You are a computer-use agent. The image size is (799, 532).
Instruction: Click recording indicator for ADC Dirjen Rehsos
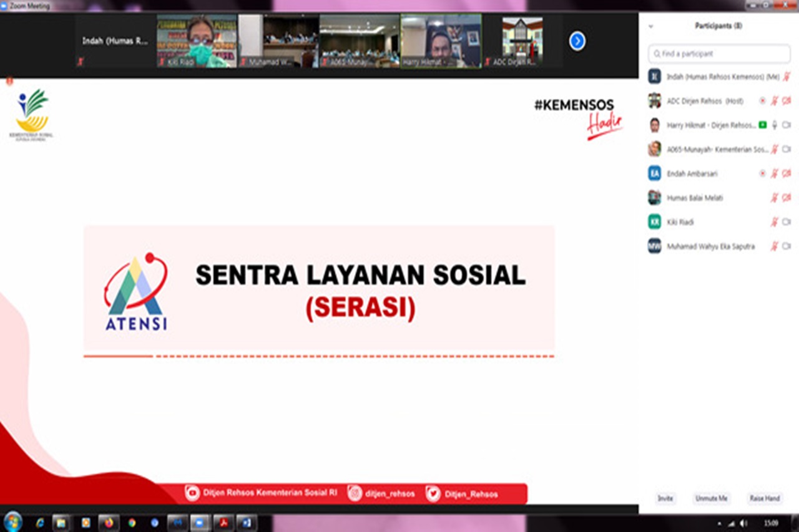(x=762, y=100)
